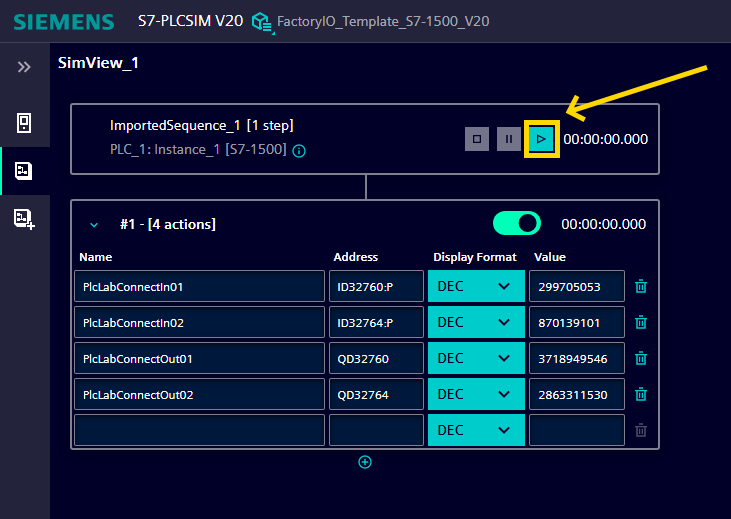Click value field 299705053
Viewport: 731px width, 519px height.
point(577,286)
